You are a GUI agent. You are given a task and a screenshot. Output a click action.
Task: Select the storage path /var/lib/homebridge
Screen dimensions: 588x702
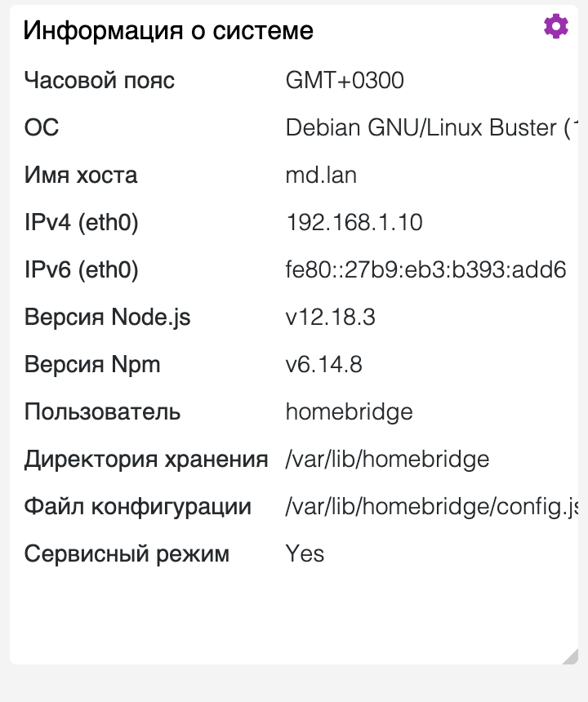(x=386, y=459)
